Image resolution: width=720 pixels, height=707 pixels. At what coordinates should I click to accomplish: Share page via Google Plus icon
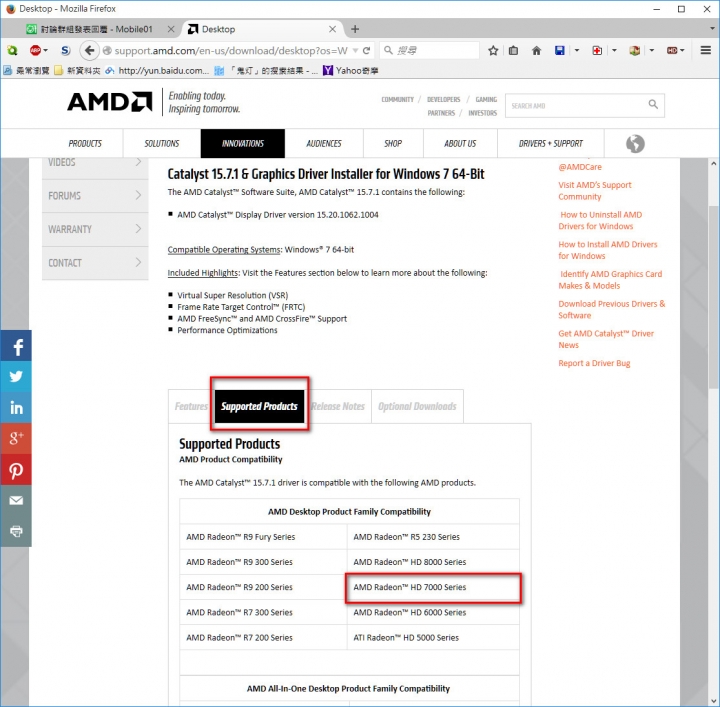coord(16,438)
